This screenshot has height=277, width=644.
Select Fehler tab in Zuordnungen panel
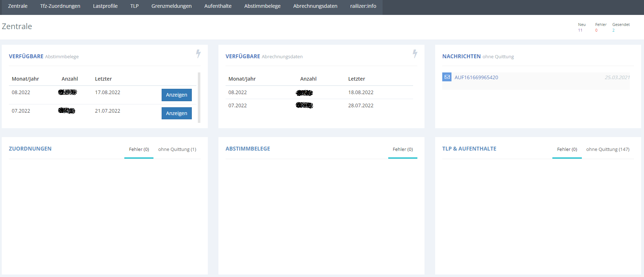pos(139,150)
